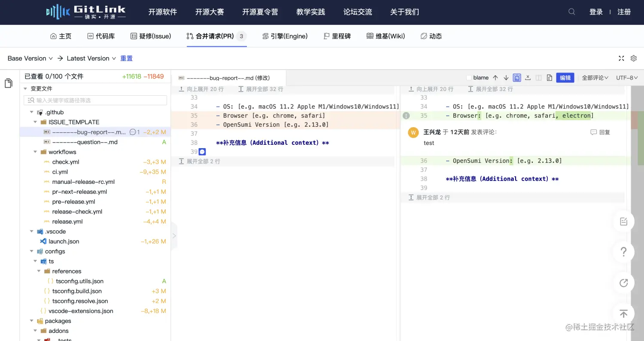The image size is (644, 341).
Task: Click the comment marker beside line 35
Action: tap(406, 116)
